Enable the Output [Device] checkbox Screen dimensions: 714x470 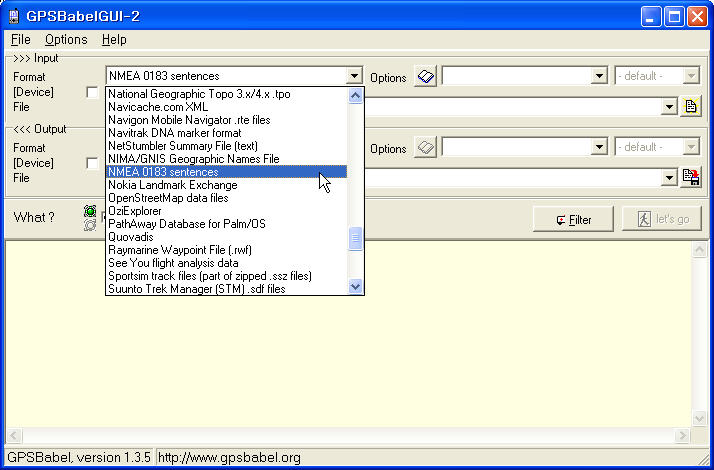point(92,163)
